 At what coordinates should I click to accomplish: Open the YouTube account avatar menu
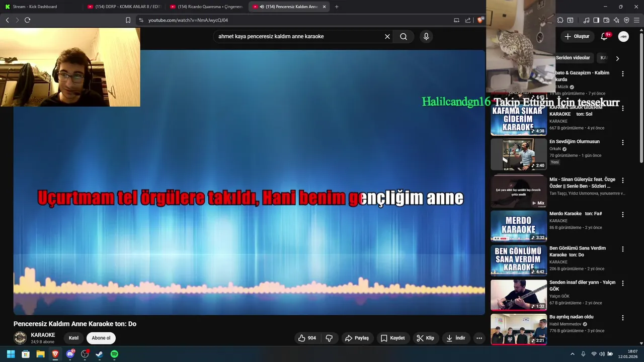pyautogui.click(x=623, y=36)
